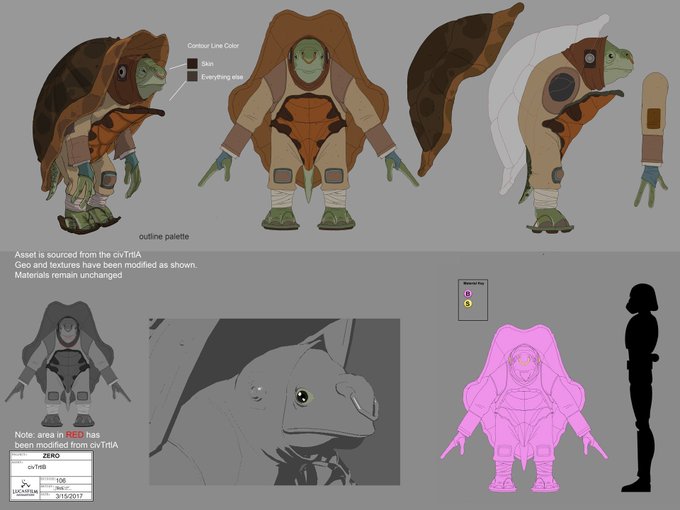Select the small grayscale turtle front view
Image resolution: width=680 pixels, height=510 pixels.
tap(67, 363)
